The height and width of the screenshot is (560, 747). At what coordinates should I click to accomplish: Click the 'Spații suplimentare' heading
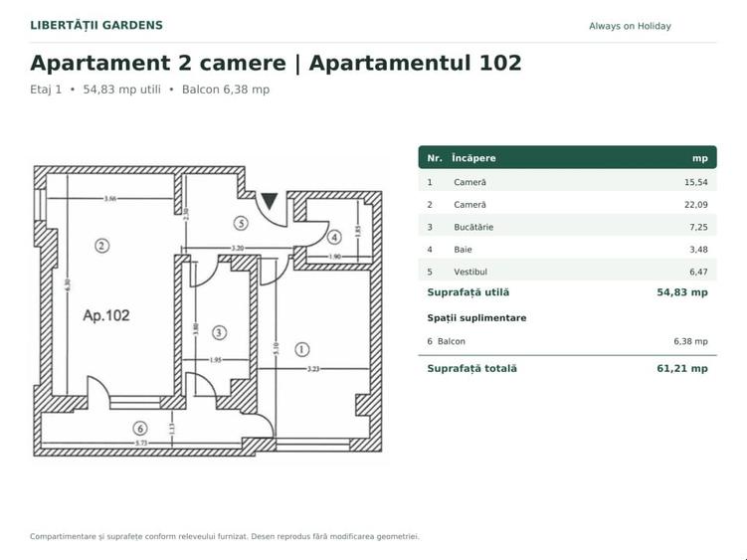click(476, 318)
